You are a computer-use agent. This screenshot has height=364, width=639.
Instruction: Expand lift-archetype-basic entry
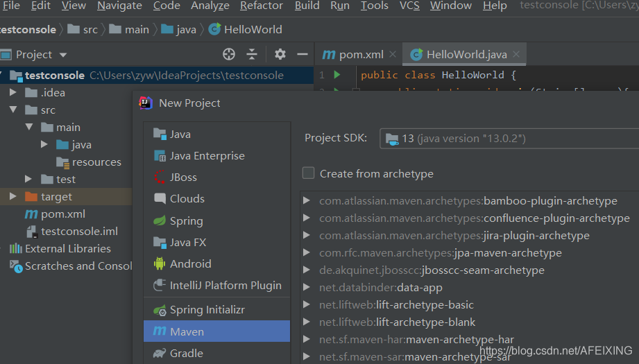[x=307, y=304]
